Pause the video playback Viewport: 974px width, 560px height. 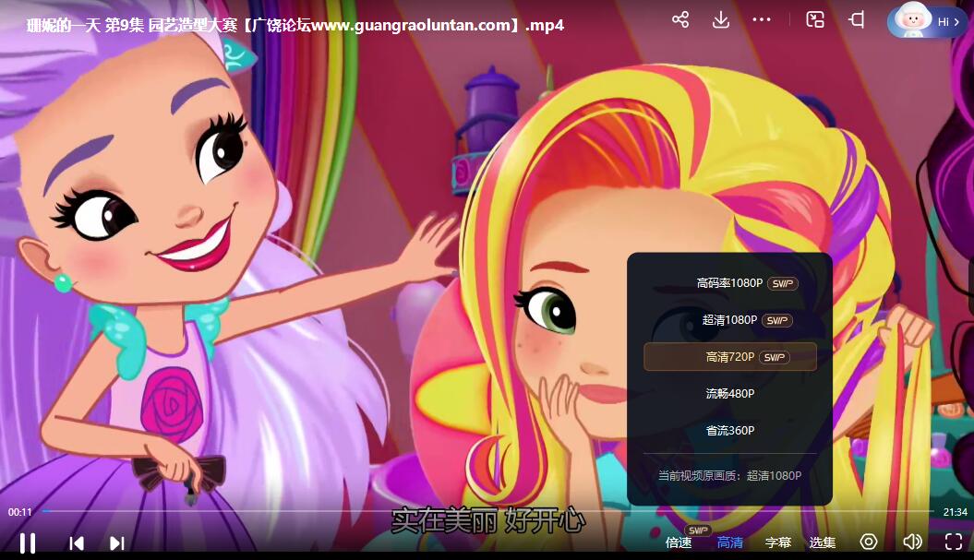tap(28, 543)
